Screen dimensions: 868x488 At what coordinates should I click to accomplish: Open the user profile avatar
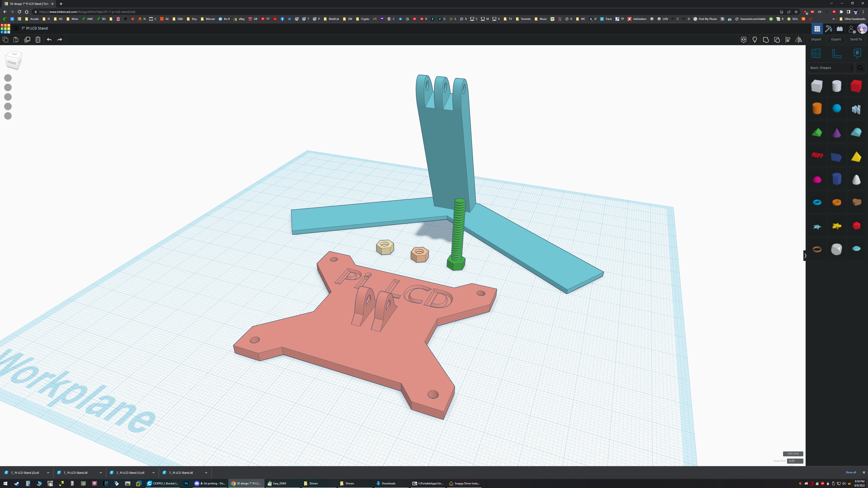[862, 29]
